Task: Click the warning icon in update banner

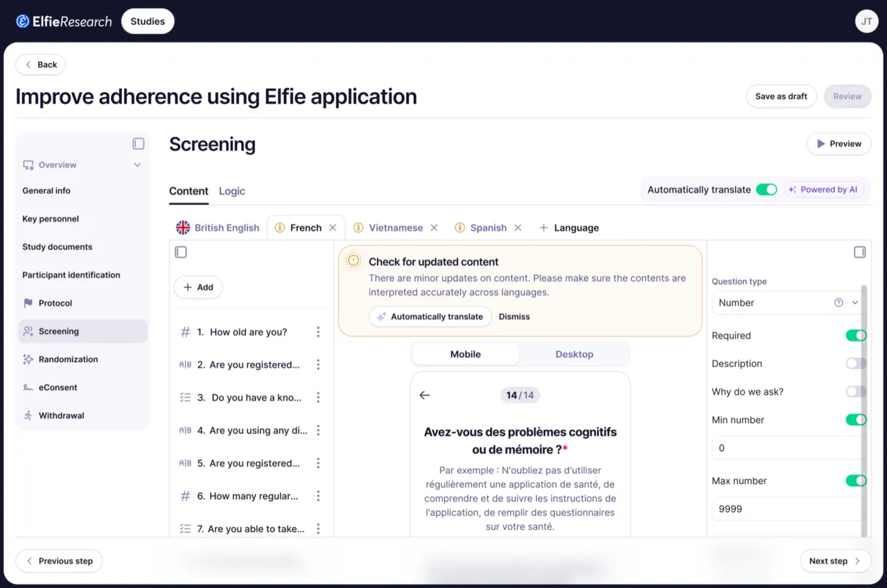Action: (x=353, y=261)
